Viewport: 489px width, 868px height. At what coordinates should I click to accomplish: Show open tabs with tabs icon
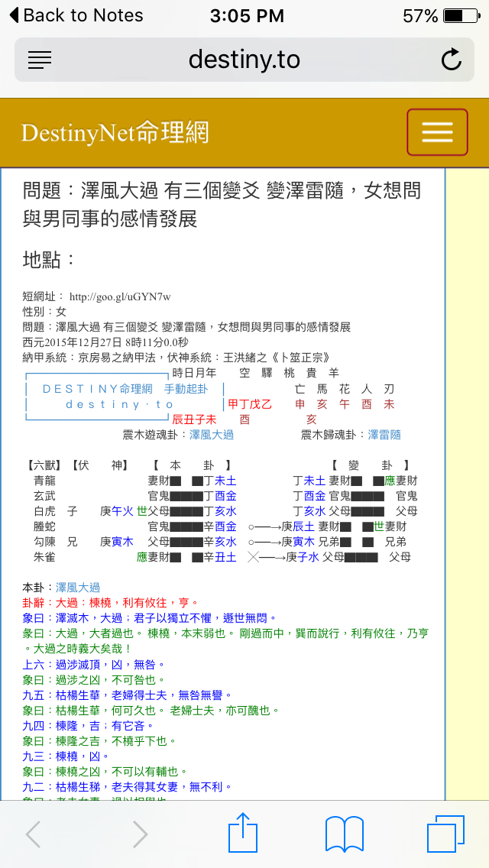coord(445,834)
